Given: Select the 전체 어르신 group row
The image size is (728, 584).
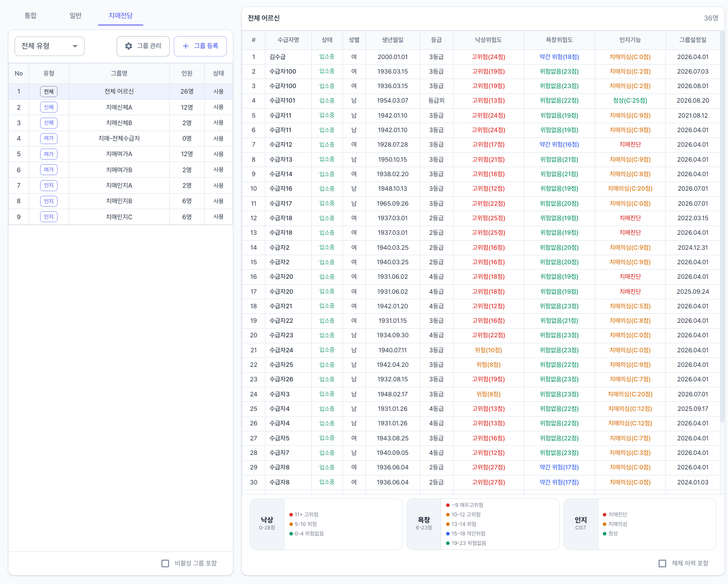Looking at the screenshot, I should click(x=121, y=92).
